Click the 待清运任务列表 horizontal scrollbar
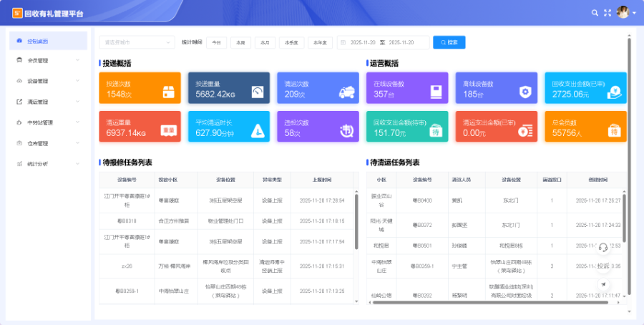 click(490, 302)
